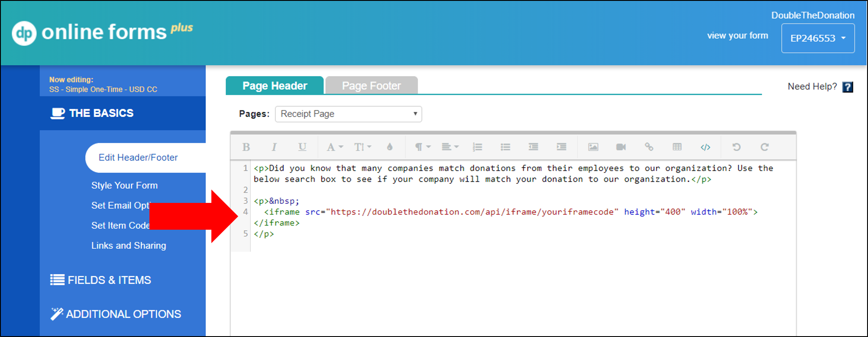Click the redo icon
The image size is (868, 337).
764,147
